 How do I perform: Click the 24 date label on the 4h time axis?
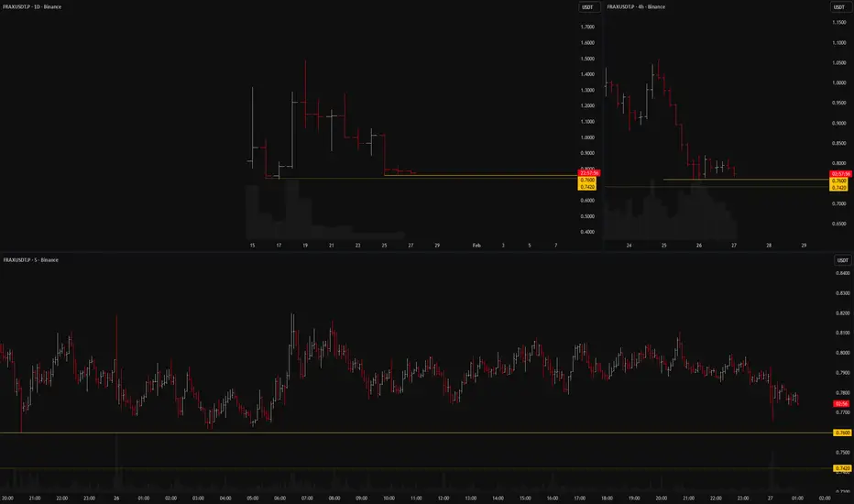pyautogui.click(x=630, y=246)
